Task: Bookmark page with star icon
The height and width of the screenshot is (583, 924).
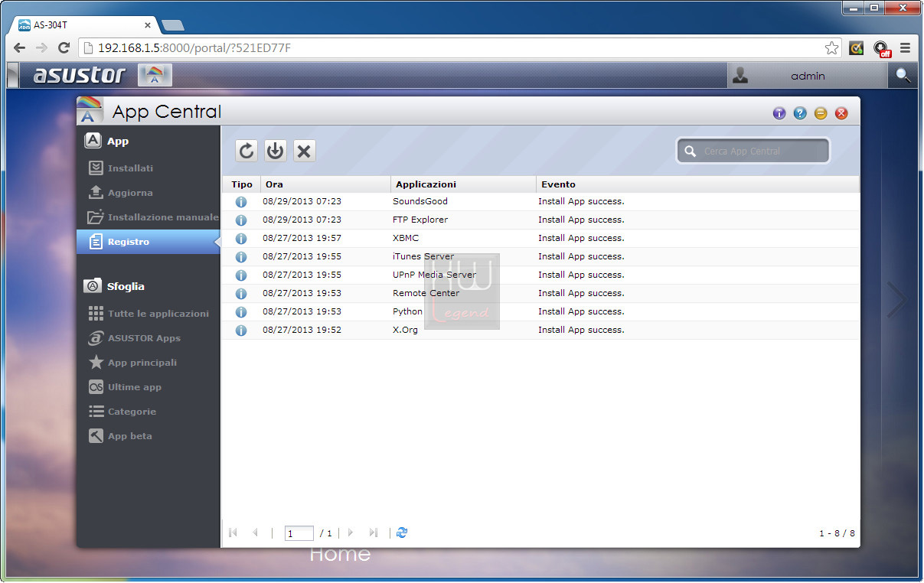Action: pyautogui.click(x=831, y=48)
